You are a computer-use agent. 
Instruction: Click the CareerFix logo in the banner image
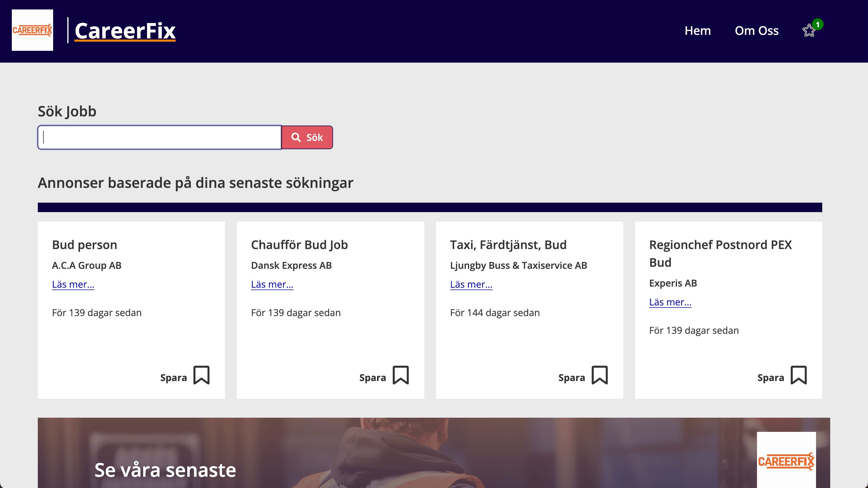pos(786,462)
